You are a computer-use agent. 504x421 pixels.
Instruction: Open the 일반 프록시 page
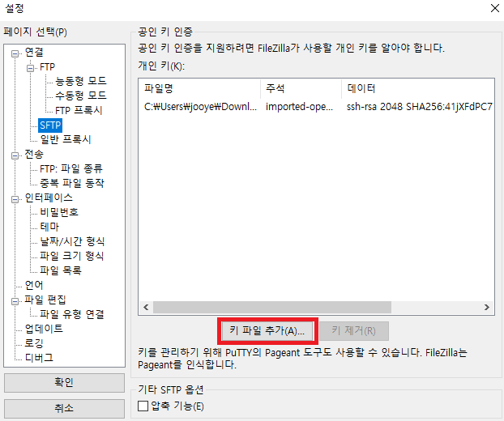click(66, 139)
